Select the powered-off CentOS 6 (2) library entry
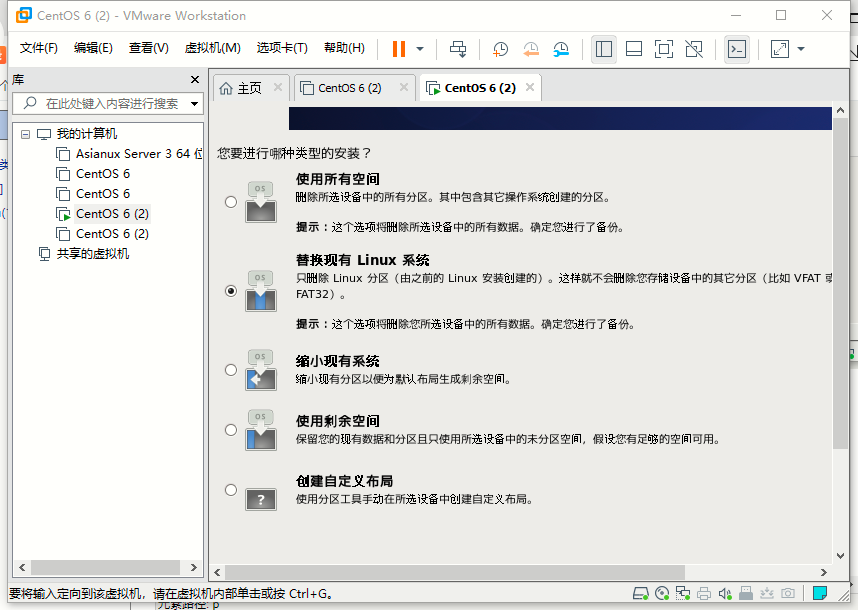The height and width of the screenshot is (610, 858). point(112,234)
